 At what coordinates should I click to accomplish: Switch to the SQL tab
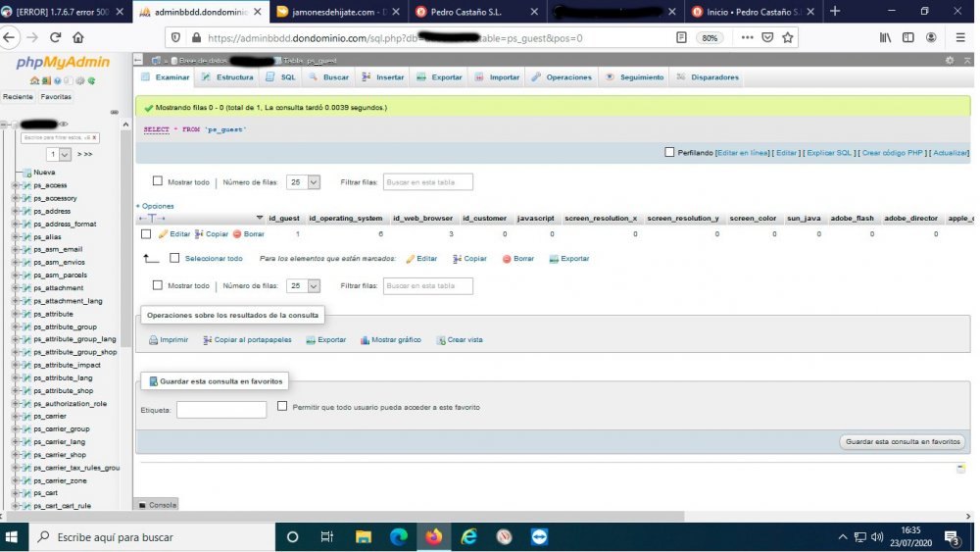point(281,76)
